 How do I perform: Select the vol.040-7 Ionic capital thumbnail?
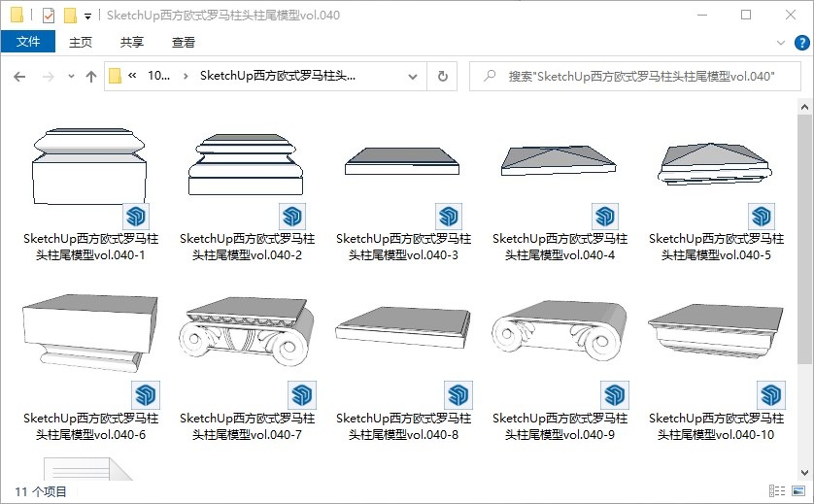pos(246,331)
